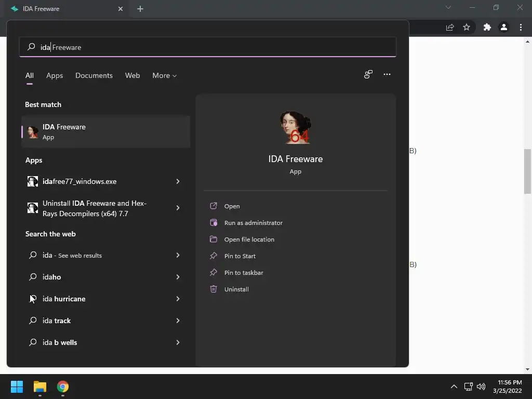Open a new Chrome tab with plus button
Viewport: 532px width, 399px height.
click(x=140, y=9)
